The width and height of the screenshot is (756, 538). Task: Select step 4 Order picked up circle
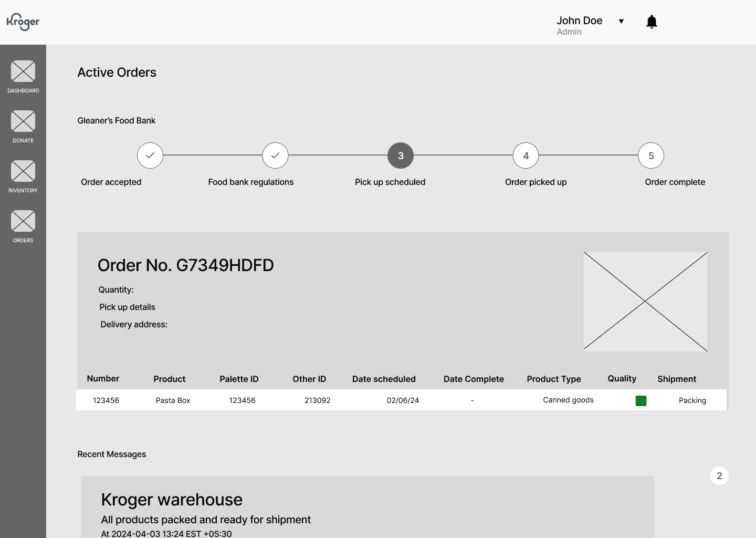526,156
